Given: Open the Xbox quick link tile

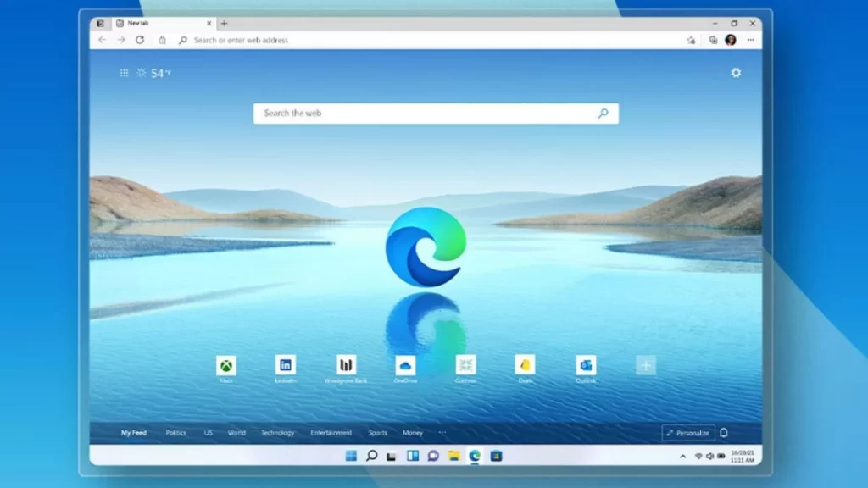Looking at the screenshot, I should coord(226,365).
